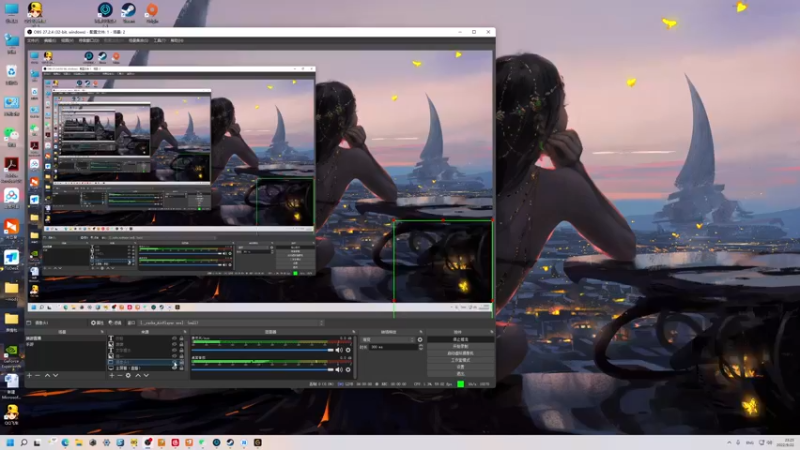
Task: Open the View menu in OBS
Action: 67,40
